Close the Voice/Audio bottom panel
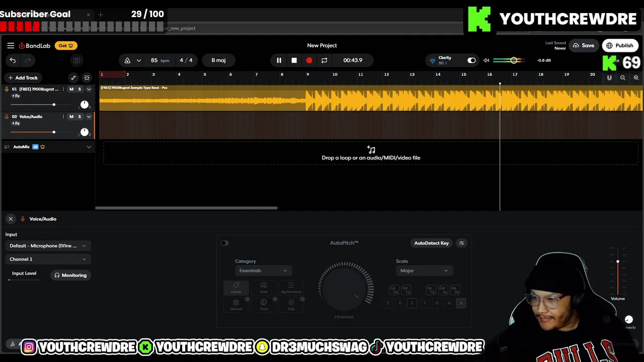 (x=11, y=219)
